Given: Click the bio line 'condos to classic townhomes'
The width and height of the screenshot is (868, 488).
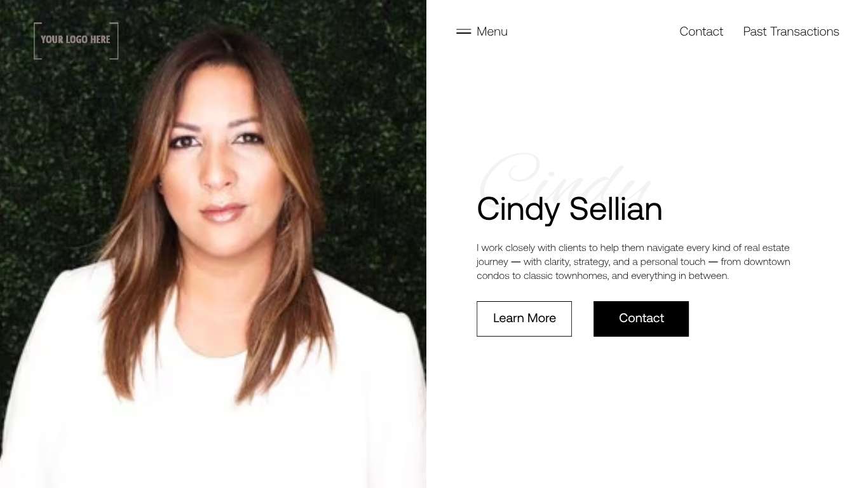Looking at the screenshot, I should [x=602, y=276].
